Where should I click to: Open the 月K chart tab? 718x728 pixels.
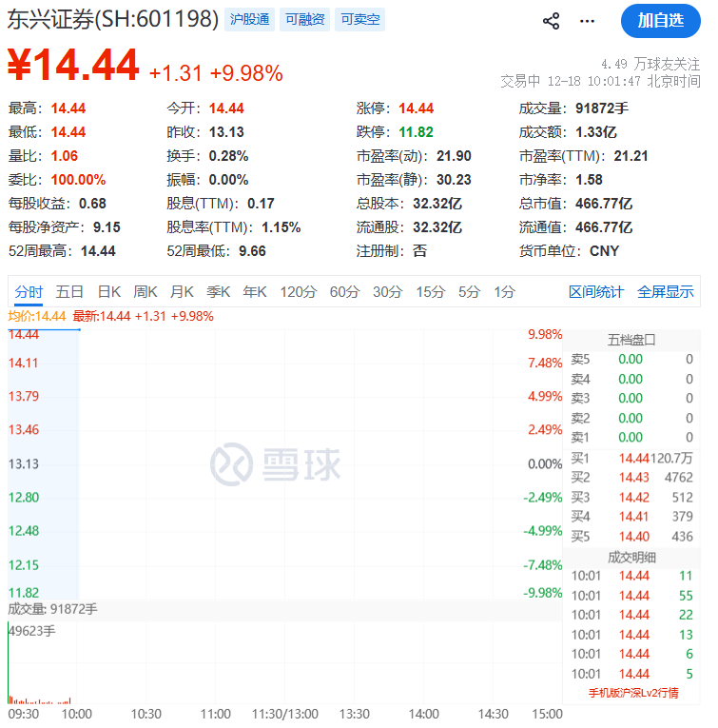182,292
